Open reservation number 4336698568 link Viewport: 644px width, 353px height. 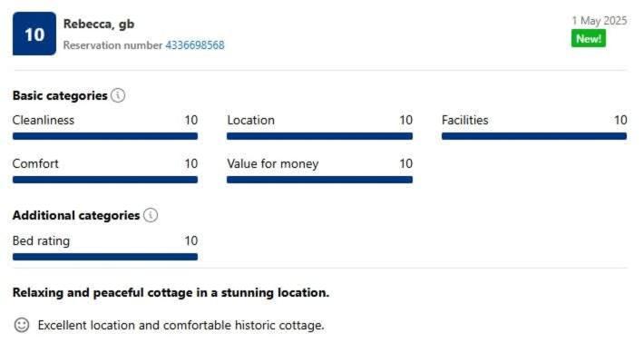(x=195, y=45)
